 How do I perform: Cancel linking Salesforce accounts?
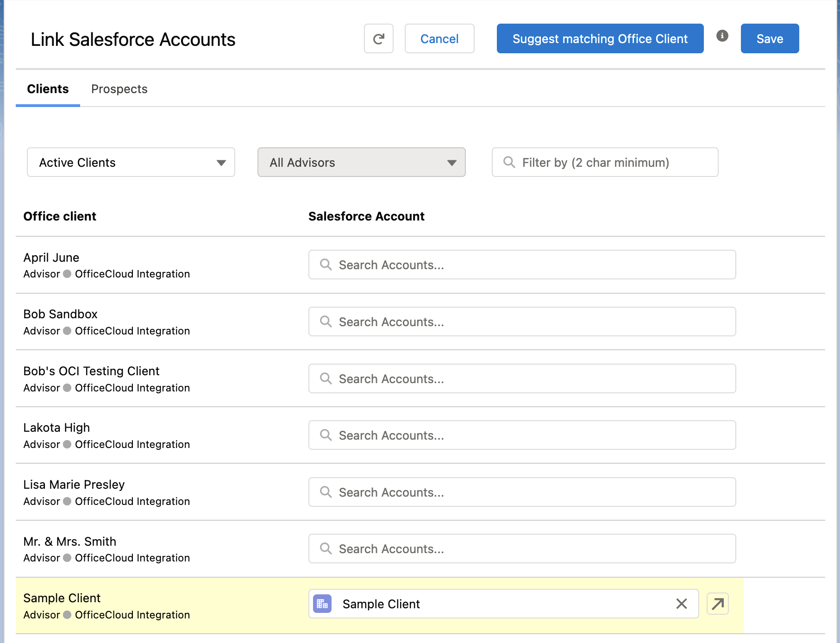[439, 39]
